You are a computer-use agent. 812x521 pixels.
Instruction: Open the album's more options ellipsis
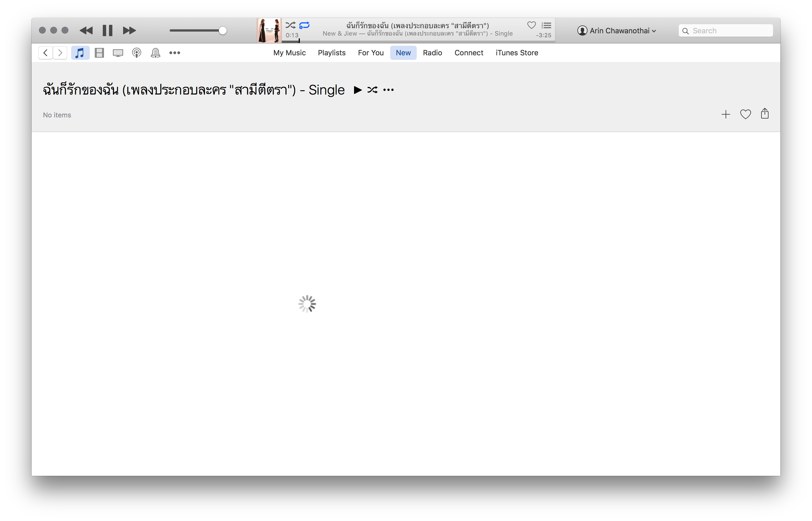pyautogui.click(x=388, y=90)
